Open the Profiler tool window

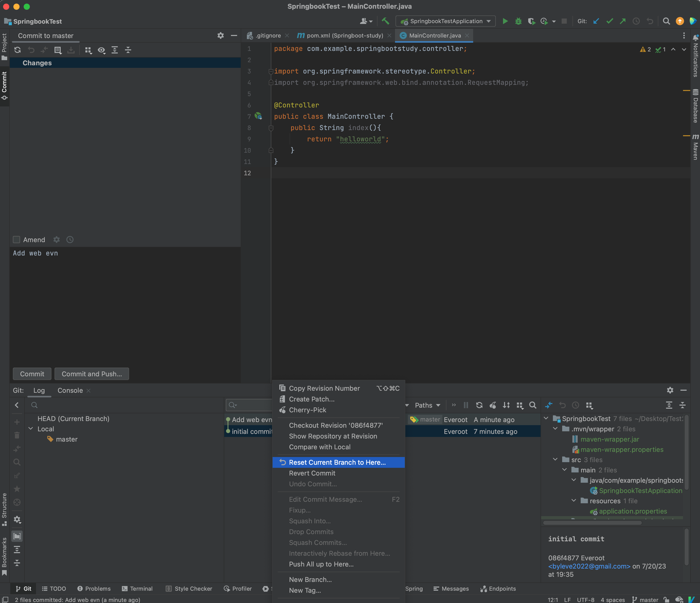tap(238, 589)
